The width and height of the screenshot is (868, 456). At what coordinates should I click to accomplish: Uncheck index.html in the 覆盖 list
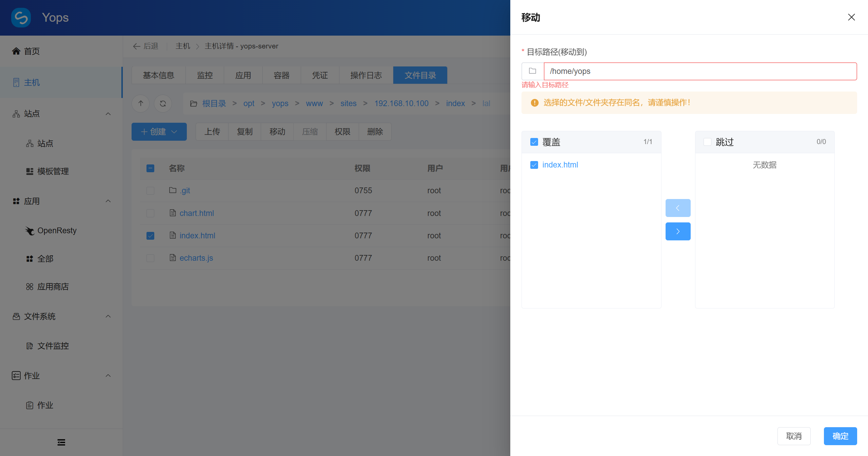(x=534, y=165)
